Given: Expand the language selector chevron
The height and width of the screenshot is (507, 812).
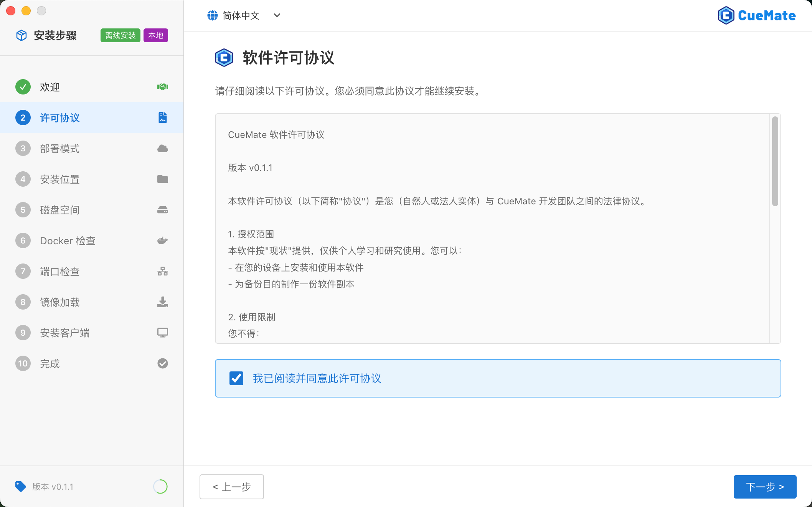Looking at the screenshot, I should pos(277,16).
